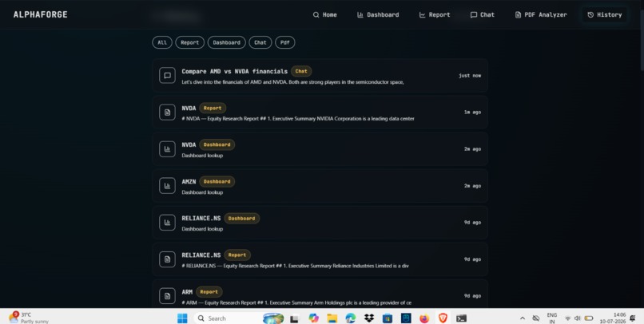Click History clock icon in navbar
Viewport: 644px width, 324px height.
(590, 15)
